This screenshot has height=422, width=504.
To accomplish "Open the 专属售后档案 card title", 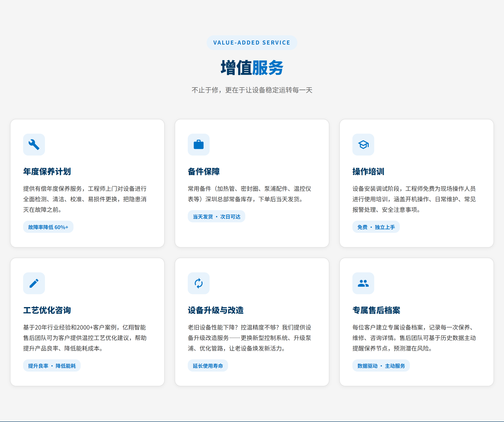I will (376, 310).
